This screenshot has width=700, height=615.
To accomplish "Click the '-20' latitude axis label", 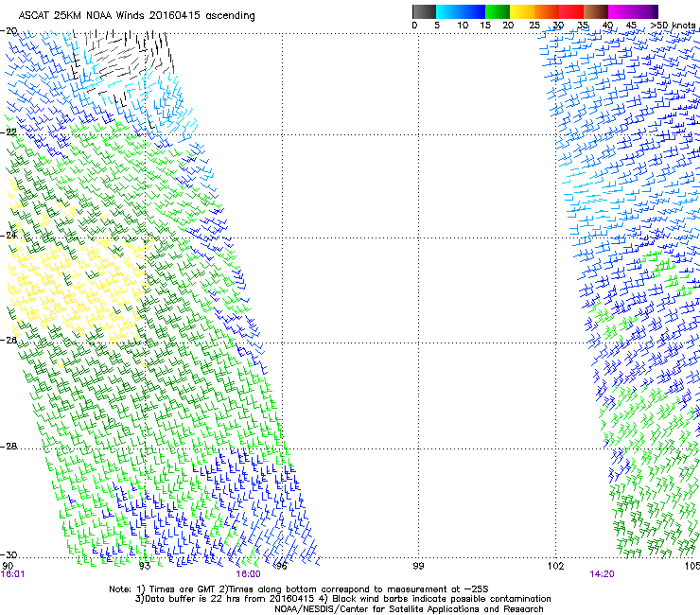I will 9,31.
